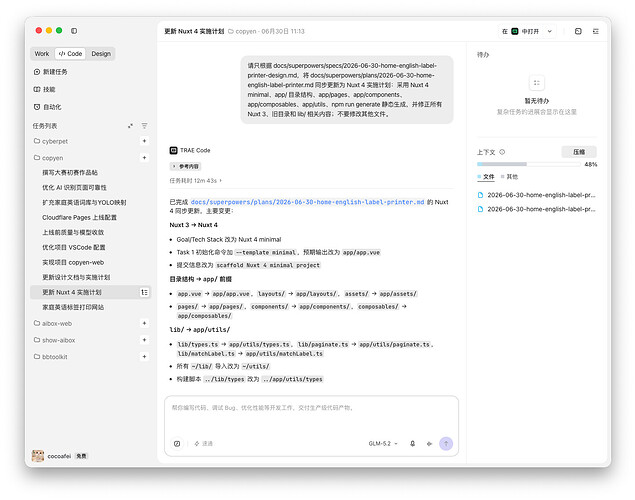
Task: Expand the cyberpet project folder
Action: tap(51, 141)
